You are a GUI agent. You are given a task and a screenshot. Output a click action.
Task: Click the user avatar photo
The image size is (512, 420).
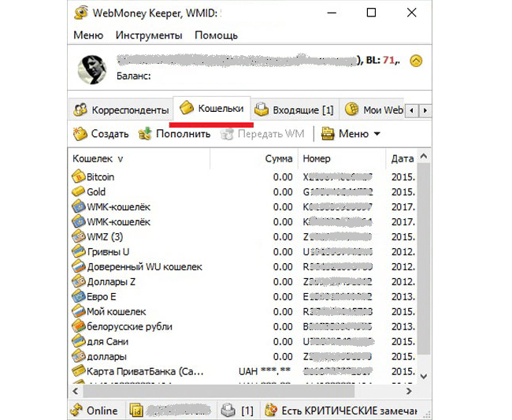tap(92, 69)
